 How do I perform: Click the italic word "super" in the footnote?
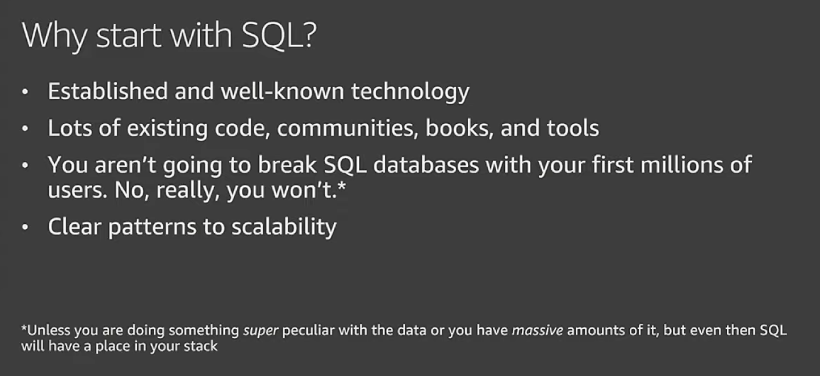(x=260, y=332)
